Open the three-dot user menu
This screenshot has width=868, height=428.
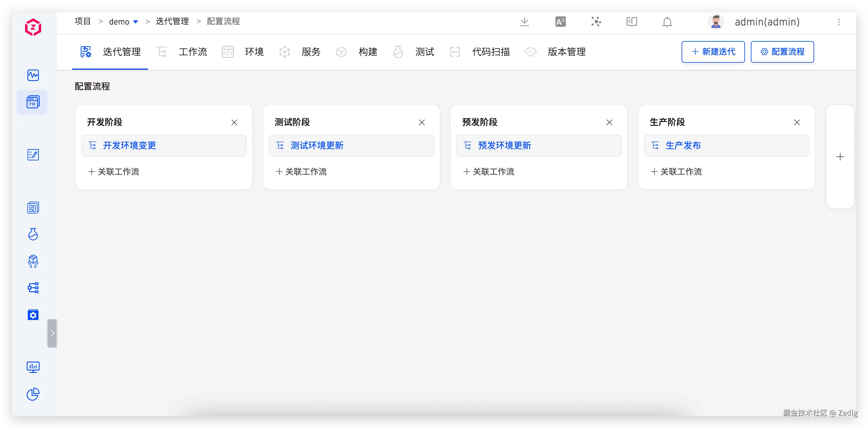(839, 22)
